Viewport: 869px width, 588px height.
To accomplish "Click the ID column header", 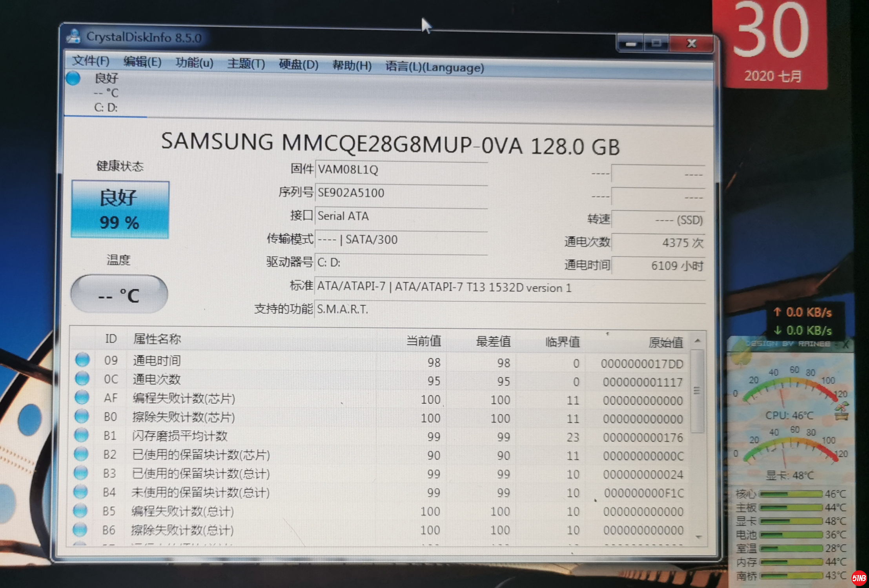I will click(111, 338).
